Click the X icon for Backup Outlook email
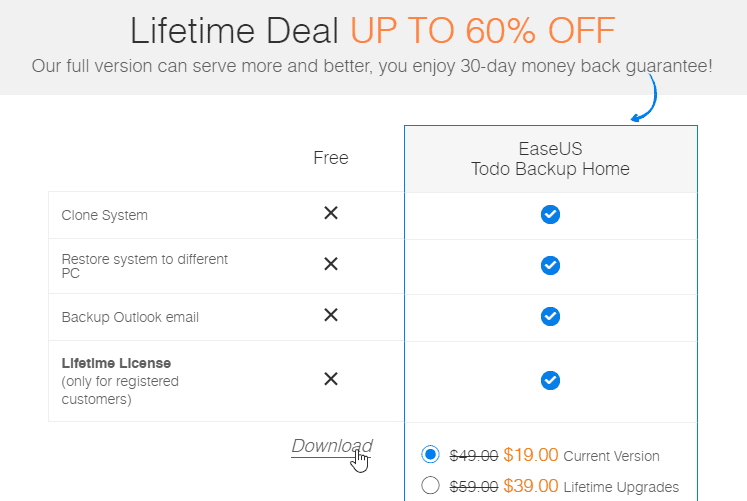The width and height of the screenshot is (747, 501). click(331, 315)
